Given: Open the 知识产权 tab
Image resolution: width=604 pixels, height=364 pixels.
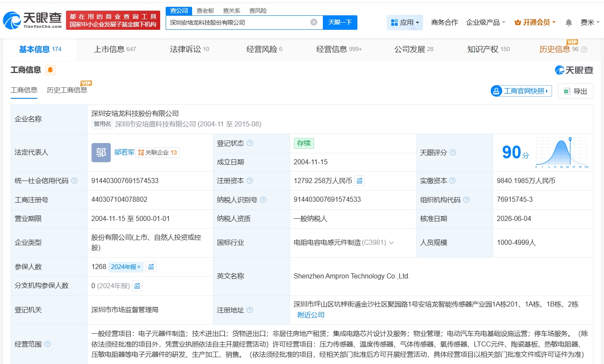Looking at the screenshot, I should pos(489,49).
